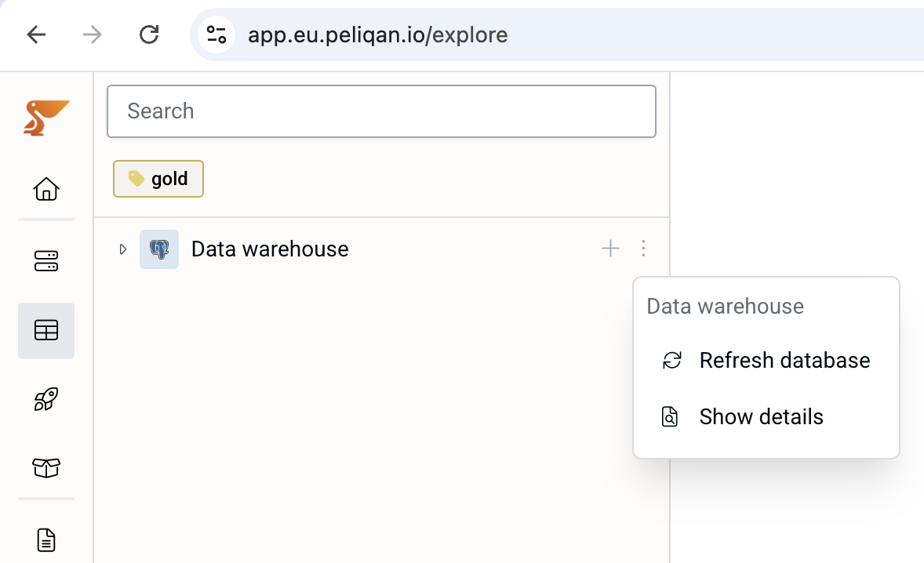Select the Data warehouse row label
The image size is (924, 563).
point(270,249)
